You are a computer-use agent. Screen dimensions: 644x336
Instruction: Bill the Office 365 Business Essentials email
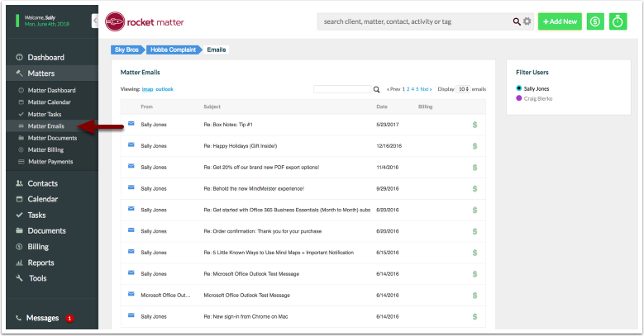475,210
